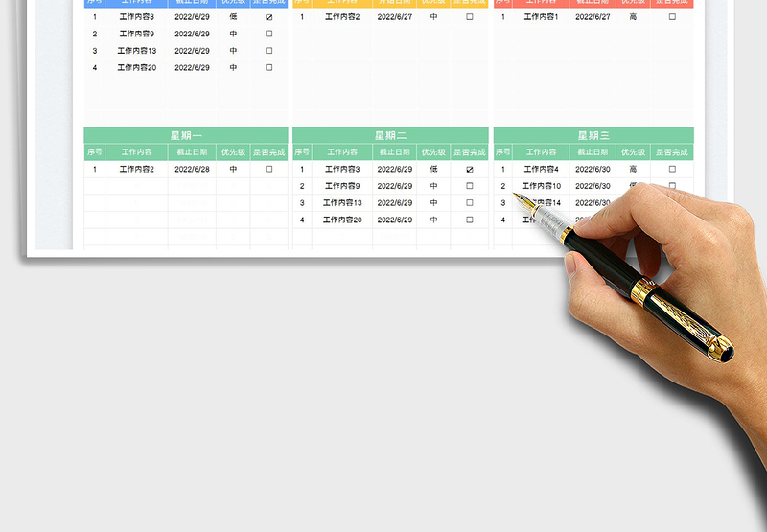
Task: Select the 工作内容 column header under 星期二
Action: [342, 151]
